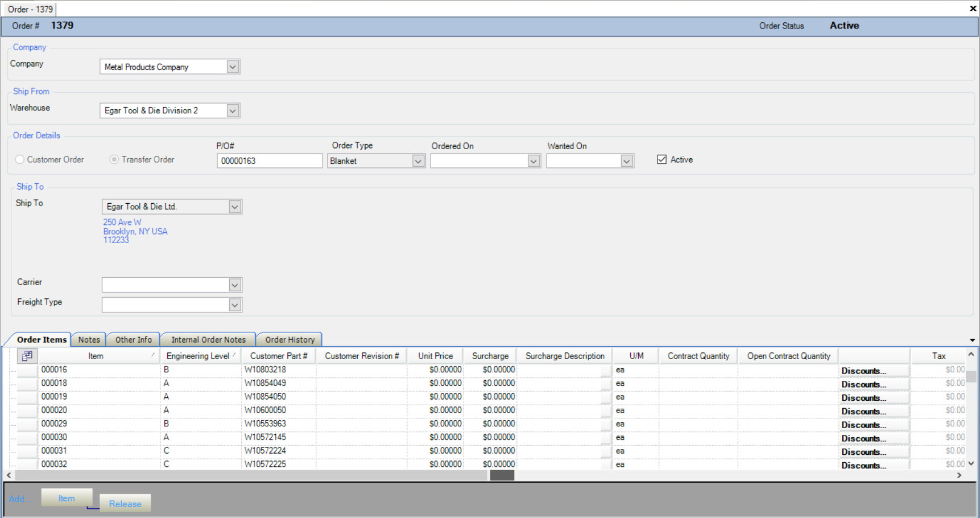Open Discounts for item 000016
980x518 pixels.
[874, 371]
